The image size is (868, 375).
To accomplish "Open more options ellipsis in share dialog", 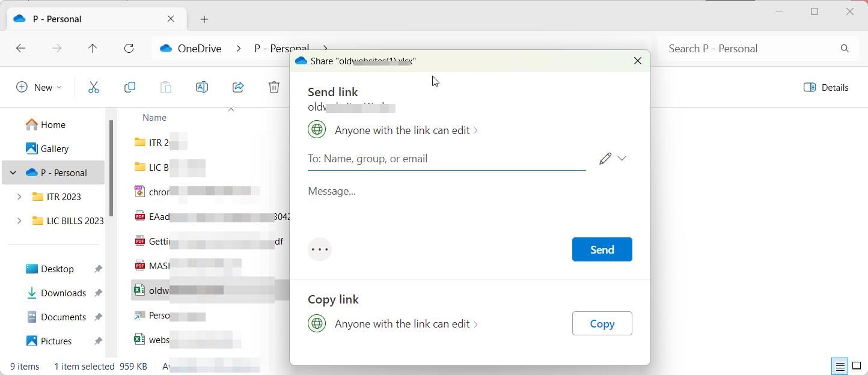I will point(320,249).
